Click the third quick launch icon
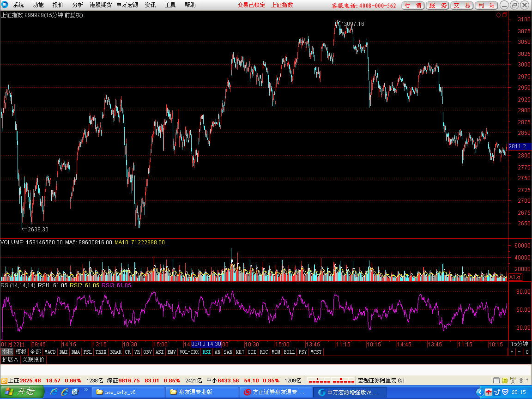Viewport: 532px width, 399px height. 75,392
